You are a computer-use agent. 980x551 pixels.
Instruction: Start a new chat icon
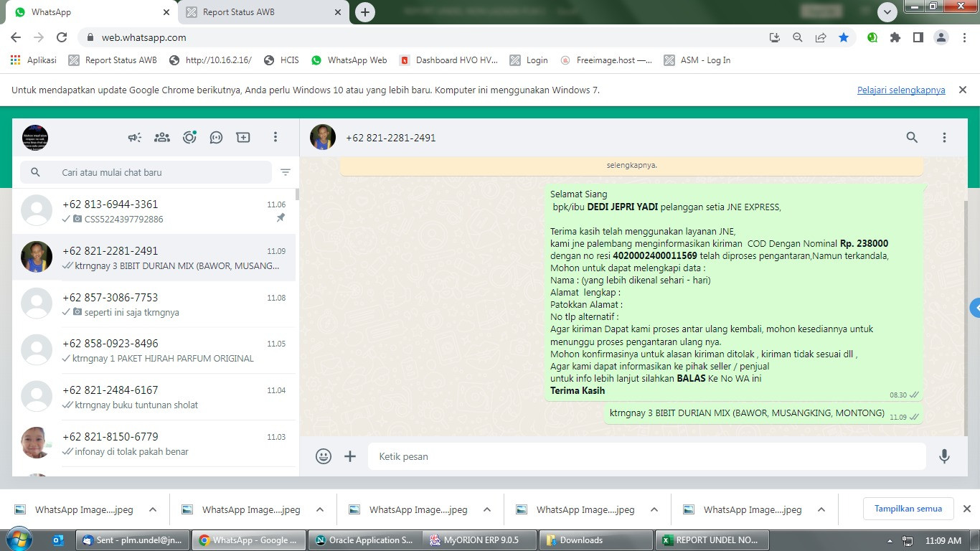tap(243, 137)
